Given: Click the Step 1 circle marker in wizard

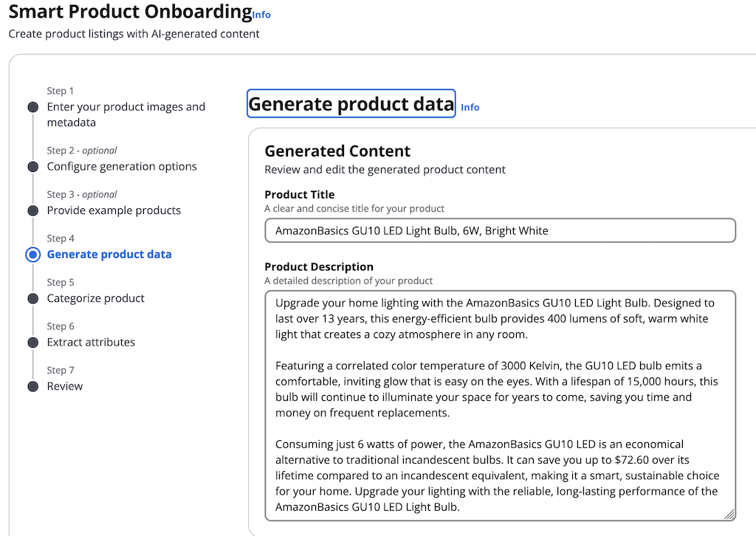Looking at the screenshot, I should pos(32,107).
